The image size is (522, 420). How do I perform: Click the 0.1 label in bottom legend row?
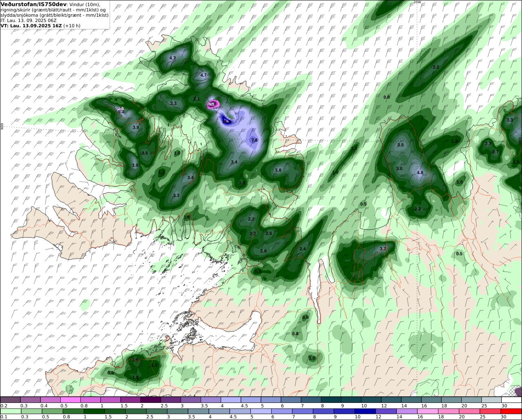4,417
